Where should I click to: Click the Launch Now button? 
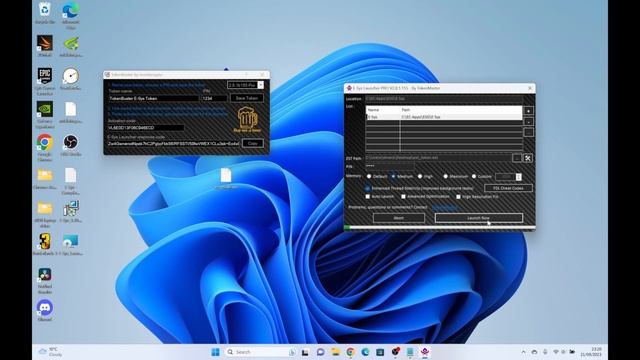[479, 218]
